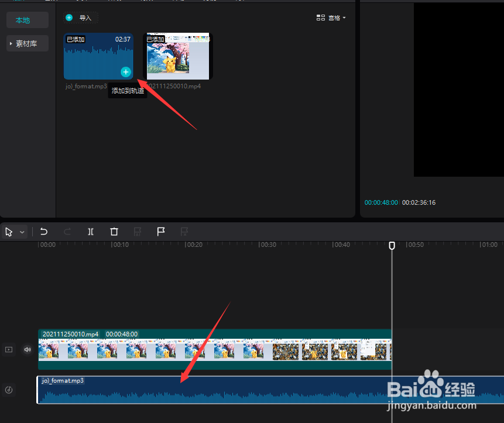Click the 202111250010.mp4 file name in media bin
This screenshot has width=504, height=423.
tap(174, 86)
